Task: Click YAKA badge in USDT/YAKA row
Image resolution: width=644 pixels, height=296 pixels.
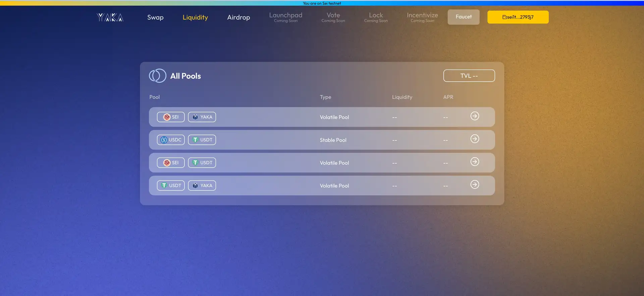Action: tap(202, 185)
